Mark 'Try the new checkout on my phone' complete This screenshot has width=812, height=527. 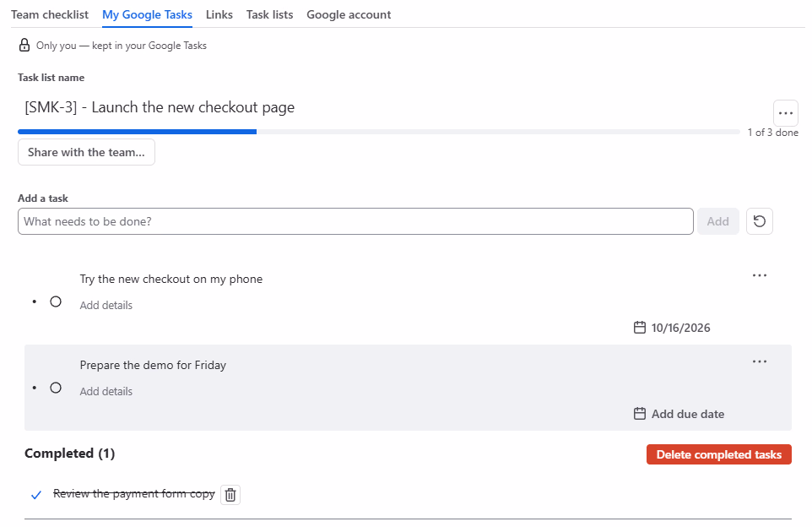(x=56, y=302)
